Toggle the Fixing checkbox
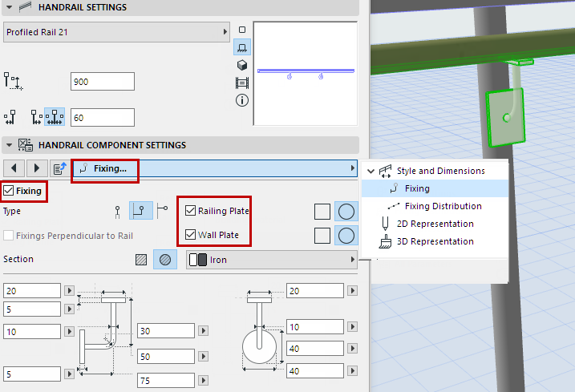This screenshot has width=575, height=392. (9, 191)
